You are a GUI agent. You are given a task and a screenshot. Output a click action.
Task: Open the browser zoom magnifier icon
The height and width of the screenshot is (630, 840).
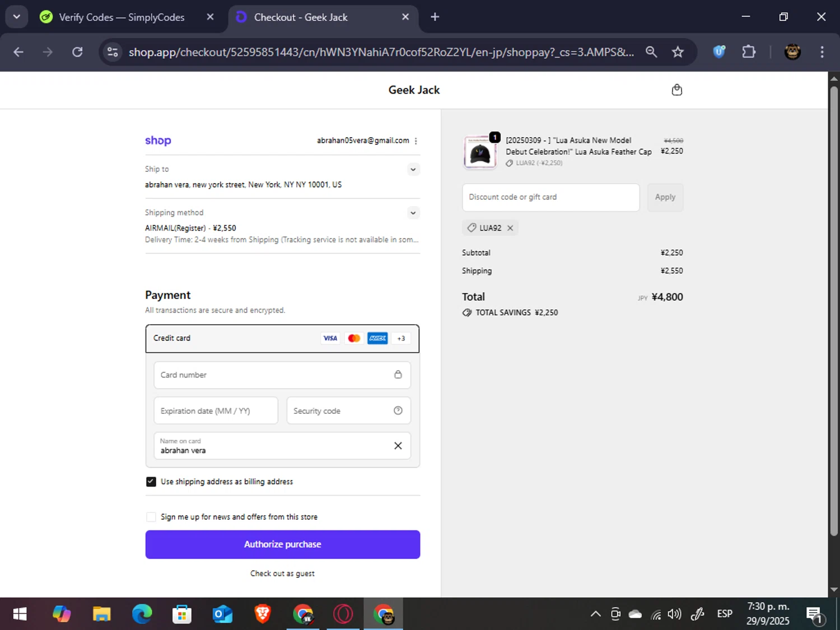click(651, 52)
